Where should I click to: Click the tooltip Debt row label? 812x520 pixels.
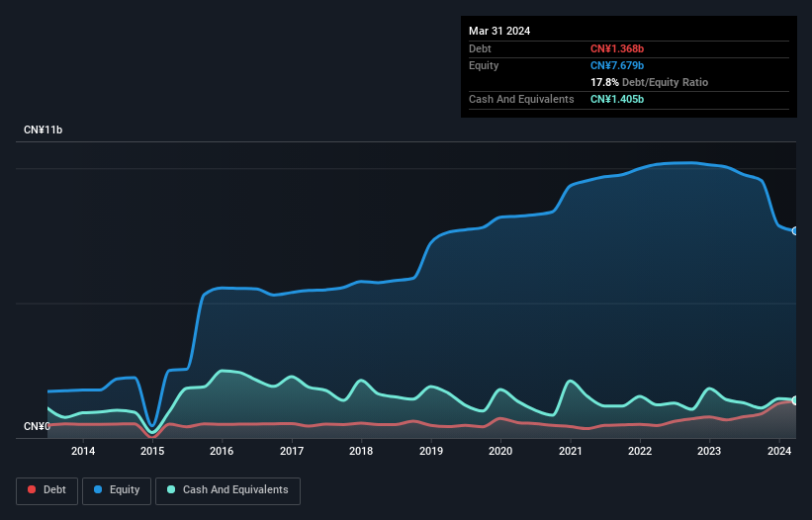(480, 48)
